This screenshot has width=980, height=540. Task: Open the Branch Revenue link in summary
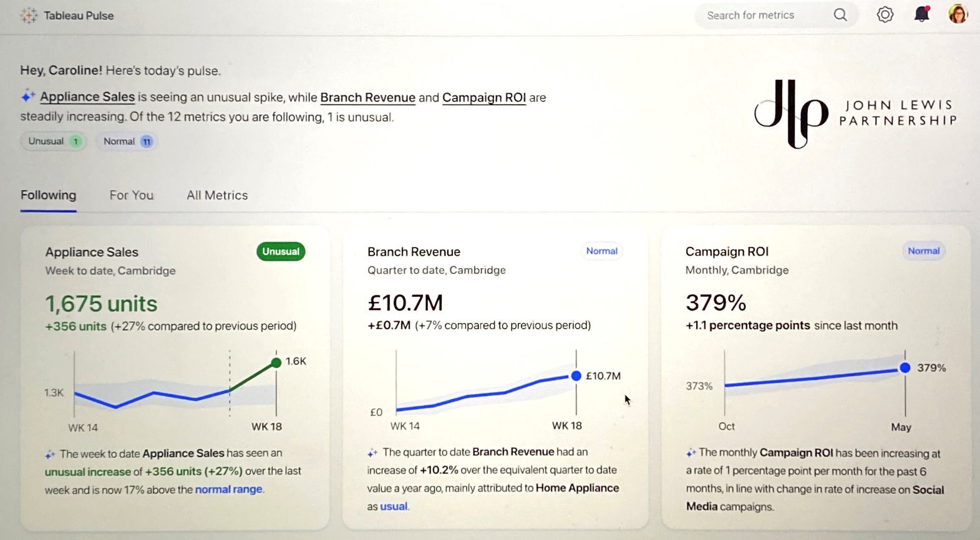pyautogui.click(x=367, y=98)
